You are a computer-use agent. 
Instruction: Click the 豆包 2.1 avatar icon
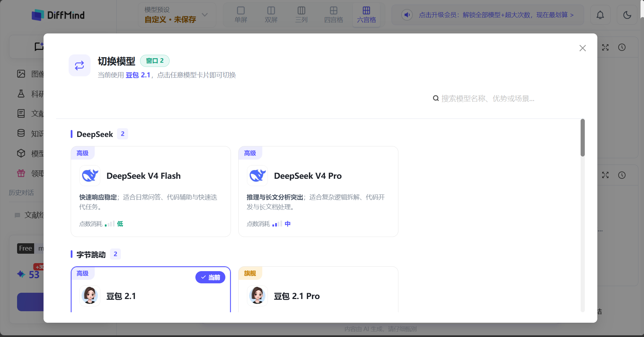pyautogui.click(x=90, y=296)
